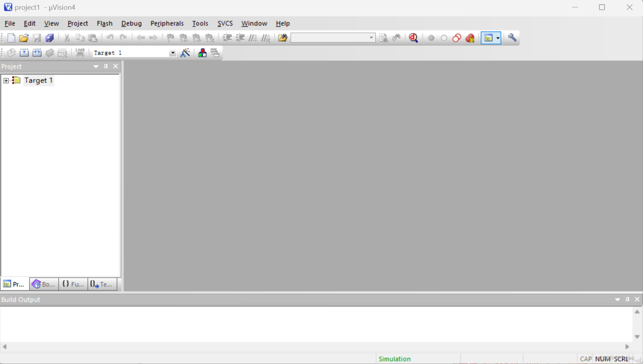This screenshot has width=643, height=364.
Task: Toggle the Project window view button
Action: click(x=488, y=38)
